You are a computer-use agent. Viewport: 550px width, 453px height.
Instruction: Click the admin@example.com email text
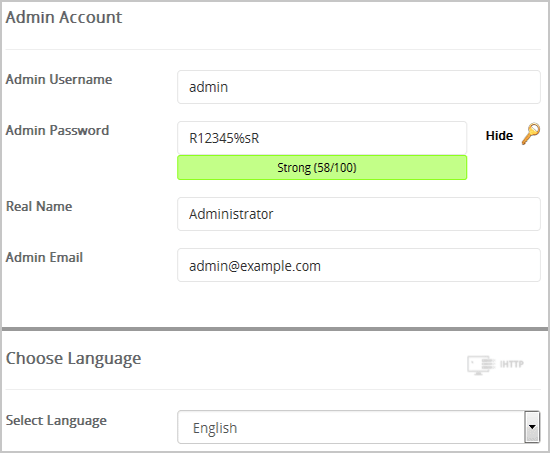(x=255, y=266)
